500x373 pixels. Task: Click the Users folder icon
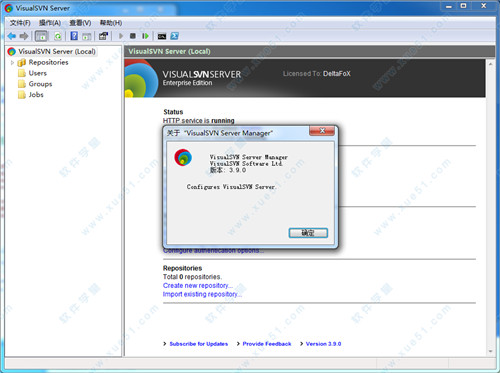point(22,73)
